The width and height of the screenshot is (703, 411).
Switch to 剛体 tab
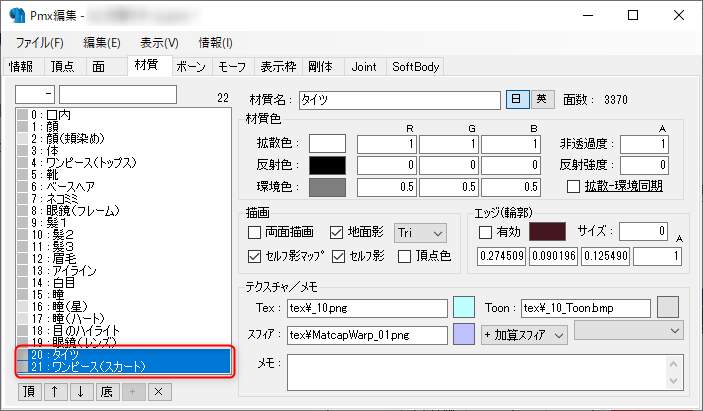coord(321,67)
